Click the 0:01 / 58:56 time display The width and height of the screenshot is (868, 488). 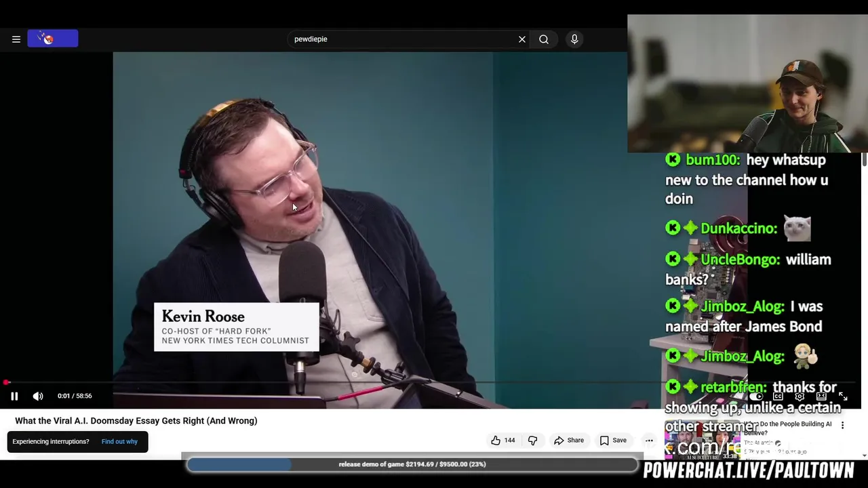pos(75,396)
